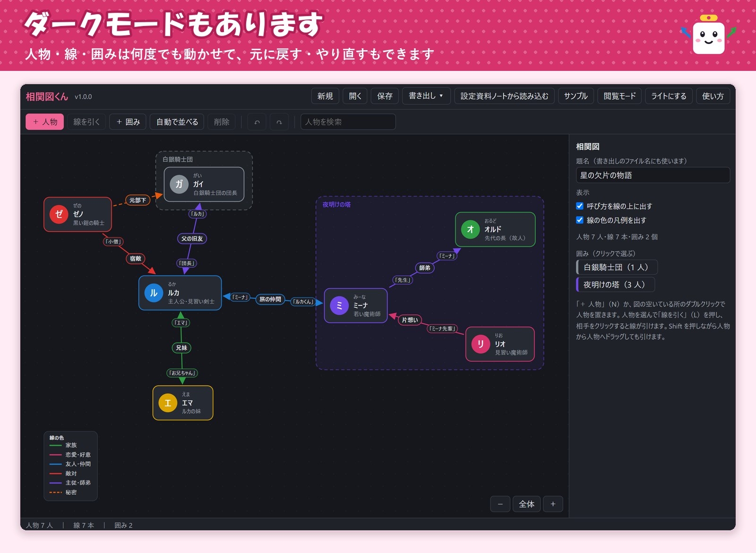The width and height of the screenshot is (756, 553).
Task: Click the 人物を検索 search field
Action: (348, 122)
